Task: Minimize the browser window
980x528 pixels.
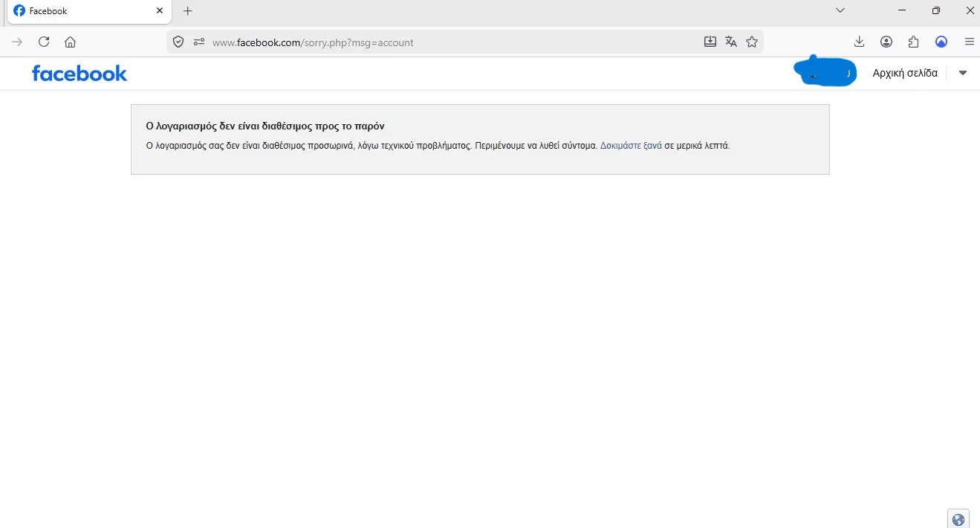Action: tap(902, 10)
